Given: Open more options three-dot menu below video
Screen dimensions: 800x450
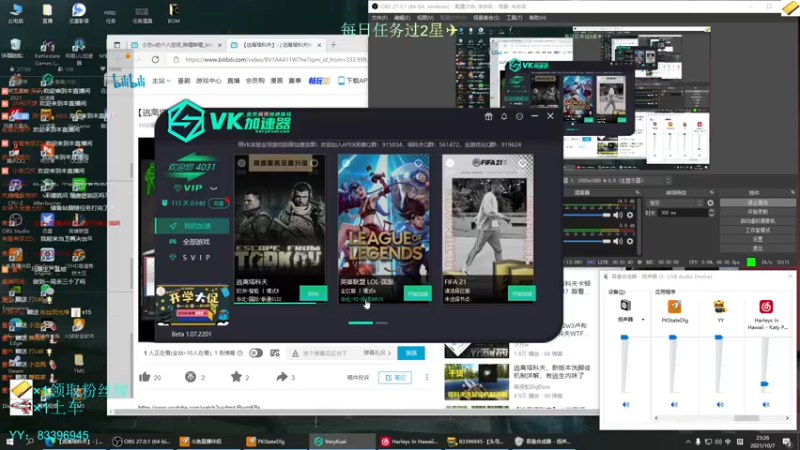Looking at the screenshot, I should click(x=427, y=378).
